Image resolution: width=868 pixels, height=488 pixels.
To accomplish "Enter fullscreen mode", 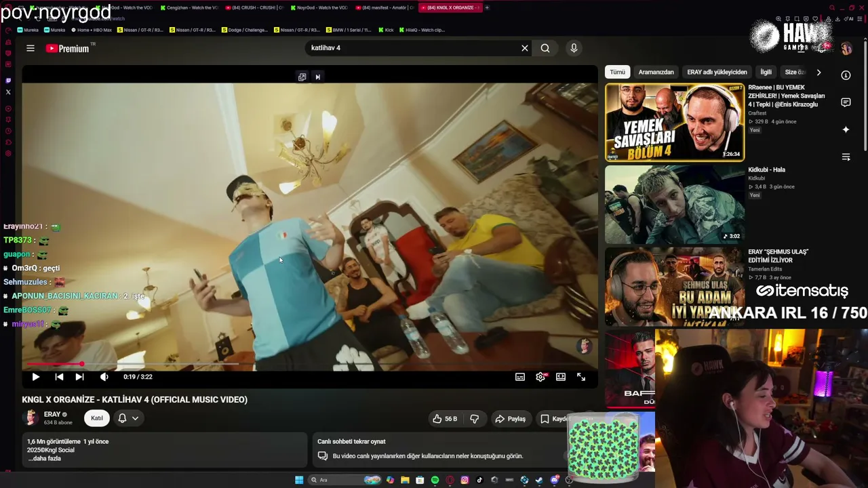I will click(581, 377).
